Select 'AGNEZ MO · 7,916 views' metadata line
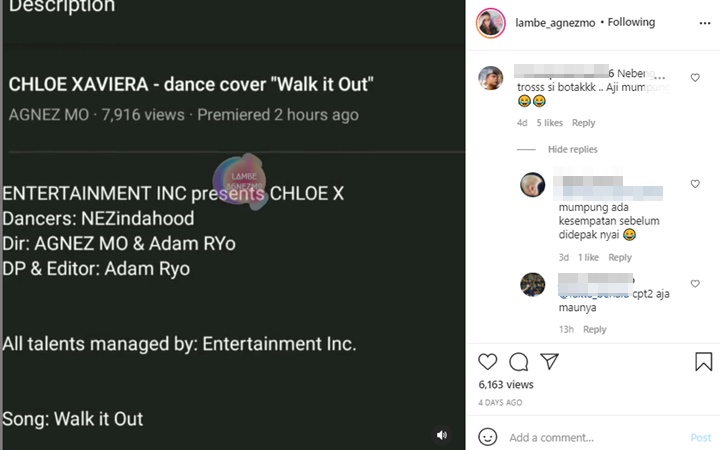Image resolution: width=720 pixels, height=450 pixels. coord(184,115)
